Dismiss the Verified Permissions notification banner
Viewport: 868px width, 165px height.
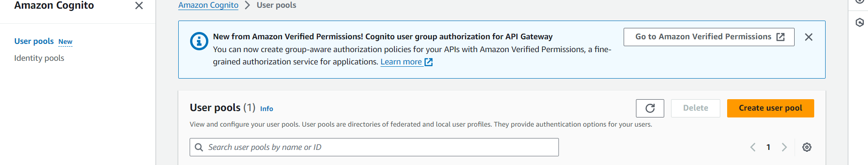point(809,37)
